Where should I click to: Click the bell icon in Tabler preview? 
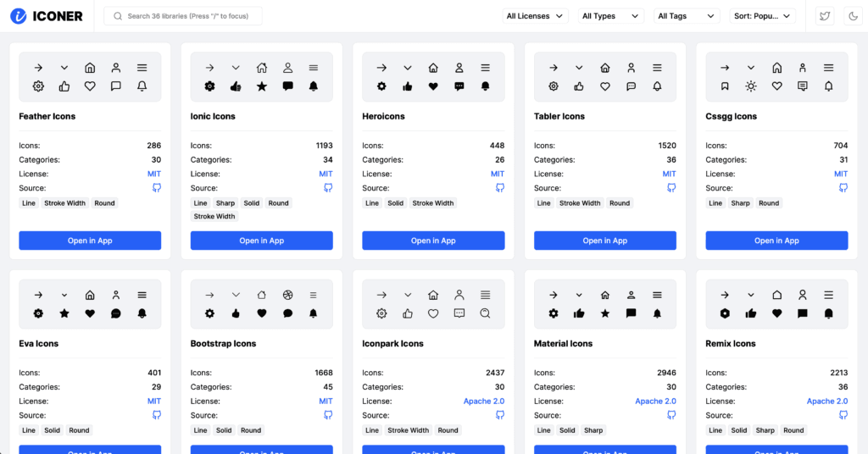(x=657, y=86)
